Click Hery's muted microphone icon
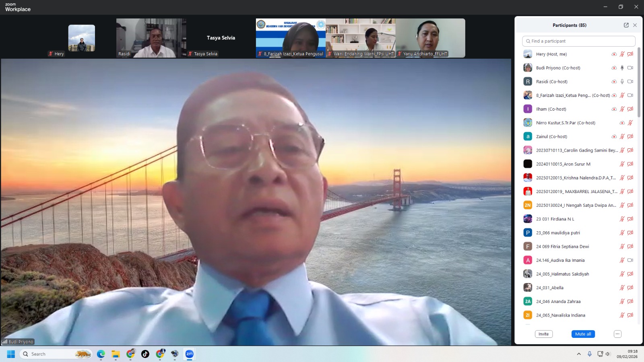The image size is (644, 362). pos(622,54)
